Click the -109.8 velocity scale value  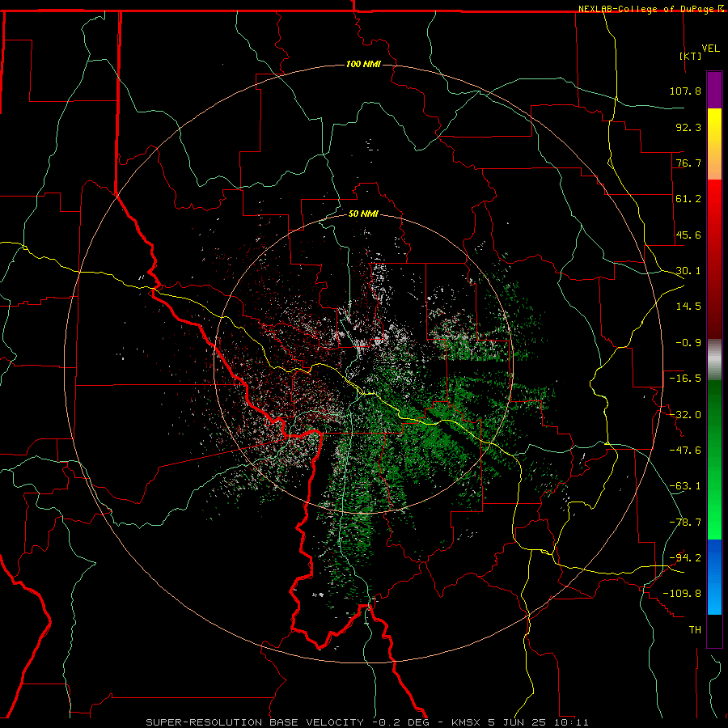point(682,594)
